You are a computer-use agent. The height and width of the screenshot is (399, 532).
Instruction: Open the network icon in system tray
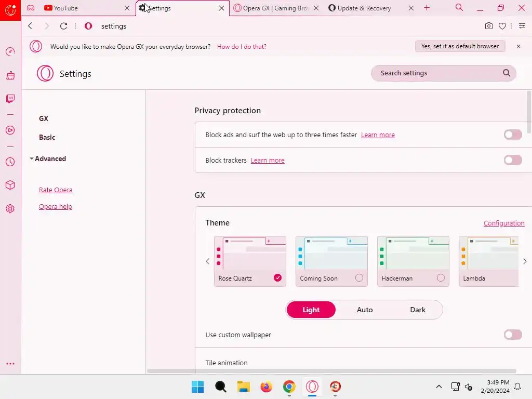point(455,387)
